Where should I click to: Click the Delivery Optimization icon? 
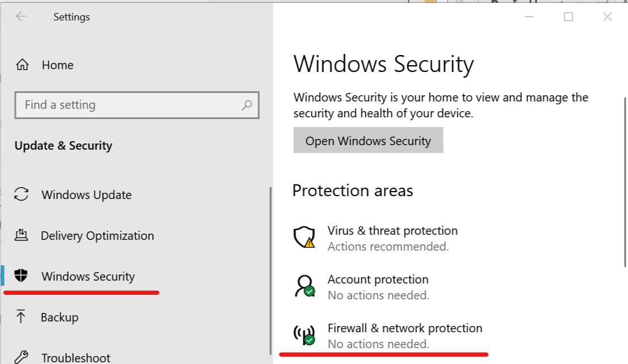21,235
